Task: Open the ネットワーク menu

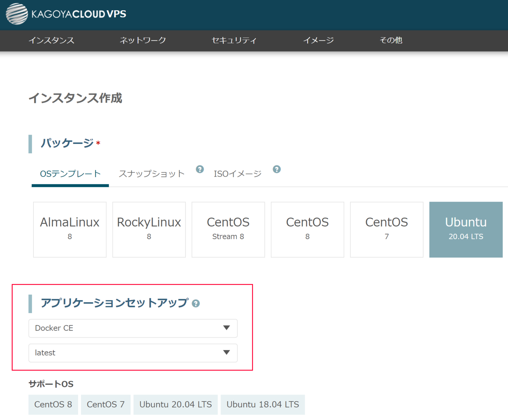Action: coord(143,40)
